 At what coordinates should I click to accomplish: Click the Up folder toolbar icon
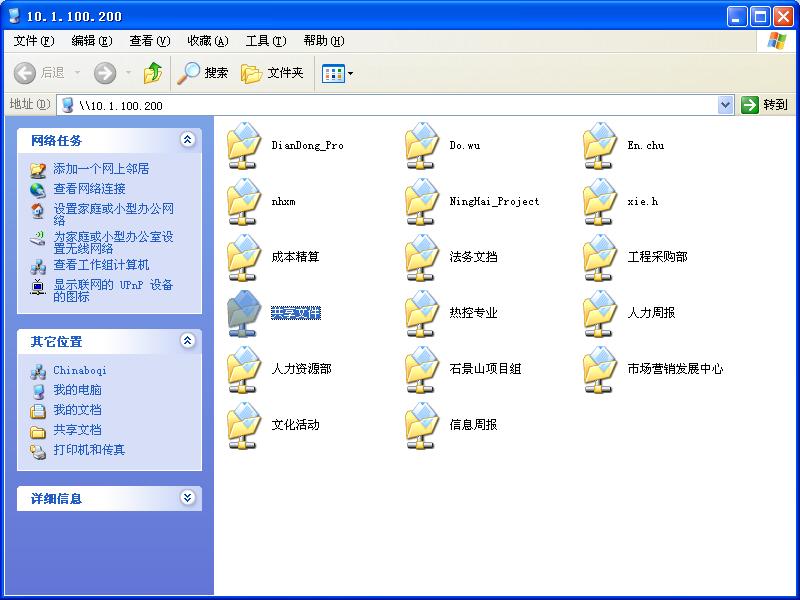(x=153, y=73)
